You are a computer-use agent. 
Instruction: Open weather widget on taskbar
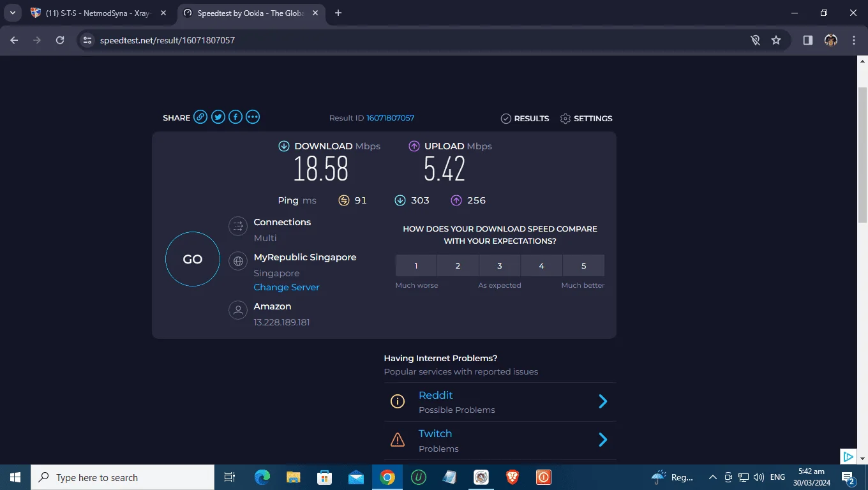[673, 477]
